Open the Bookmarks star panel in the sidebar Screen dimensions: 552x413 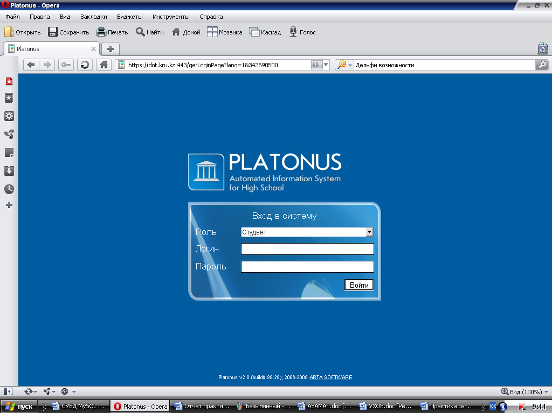click(9, 98)
